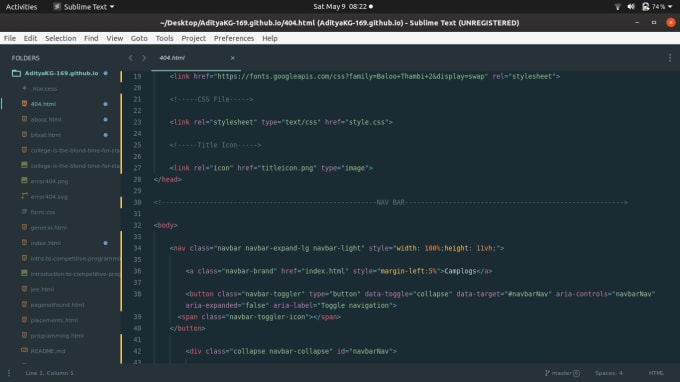This screenshot has height=382, width=680.
Task: Open error404.png in the sidebar
Action: pos(49,181)
